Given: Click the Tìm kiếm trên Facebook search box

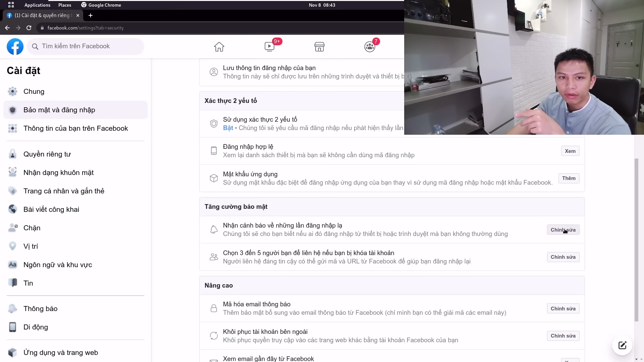Looking at the screenshot, I should click(x=86, y=46).
